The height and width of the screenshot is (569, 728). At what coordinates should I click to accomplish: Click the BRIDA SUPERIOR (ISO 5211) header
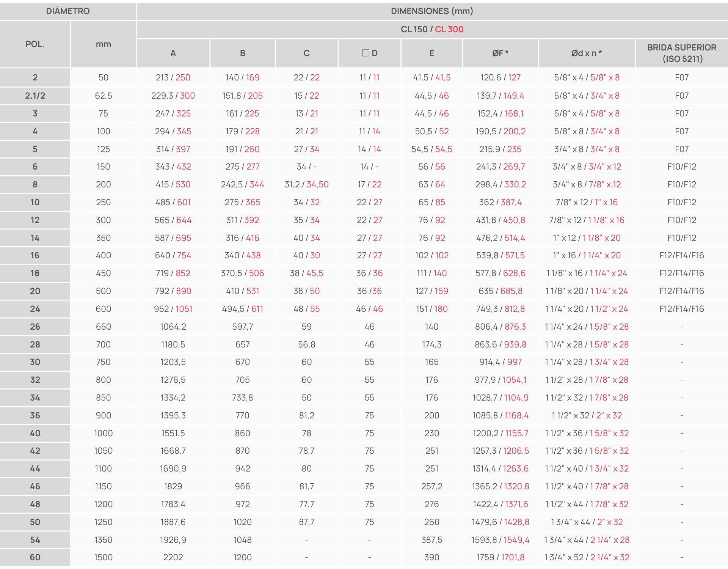pos(681,53)
